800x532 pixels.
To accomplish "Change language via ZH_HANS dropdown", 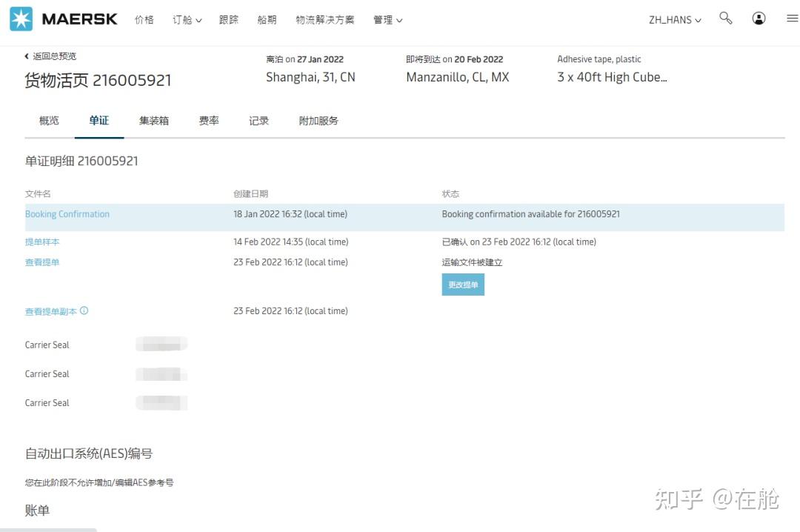I will coord(673,20).
